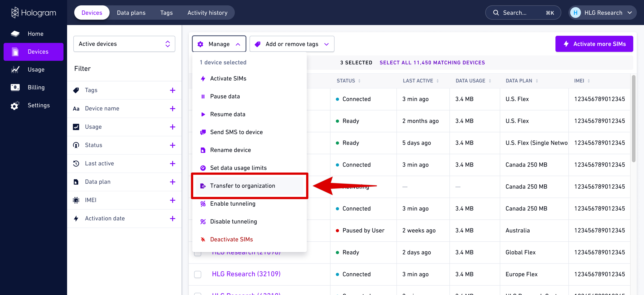Click the tag icon in Add or remove tags
This screenshot has width=644, height=295.
point(257,44)
